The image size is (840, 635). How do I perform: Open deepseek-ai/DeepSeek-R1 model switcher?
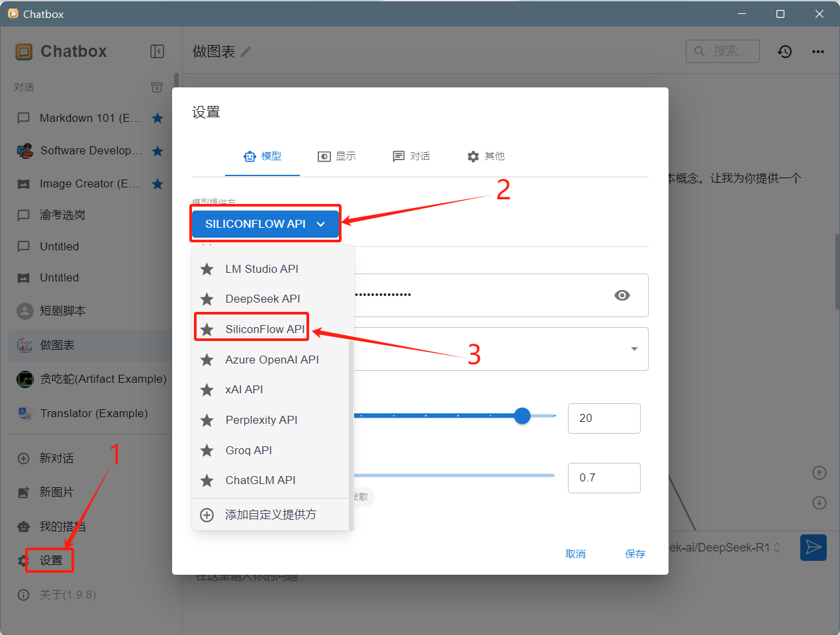pos(726,548)
